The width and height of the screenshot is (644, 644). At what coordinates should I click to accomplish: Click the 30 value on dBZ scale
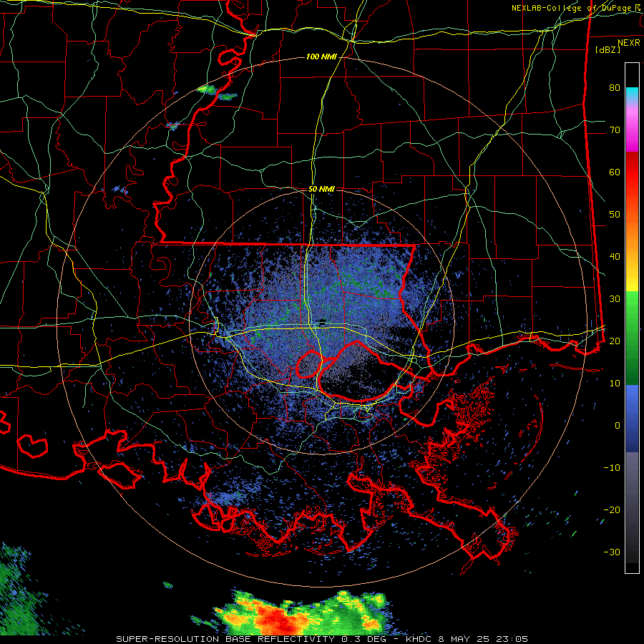coord(615,298)
